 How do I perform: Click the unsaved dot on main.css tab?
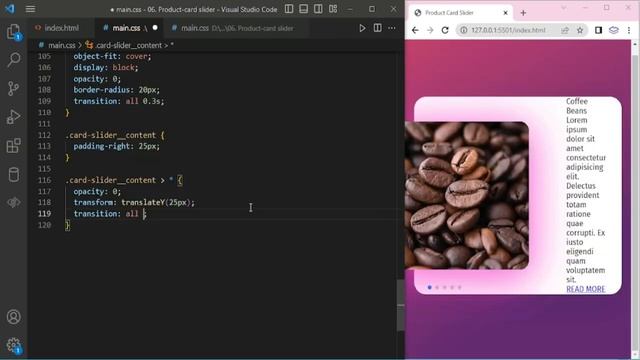tap(155, 28)
